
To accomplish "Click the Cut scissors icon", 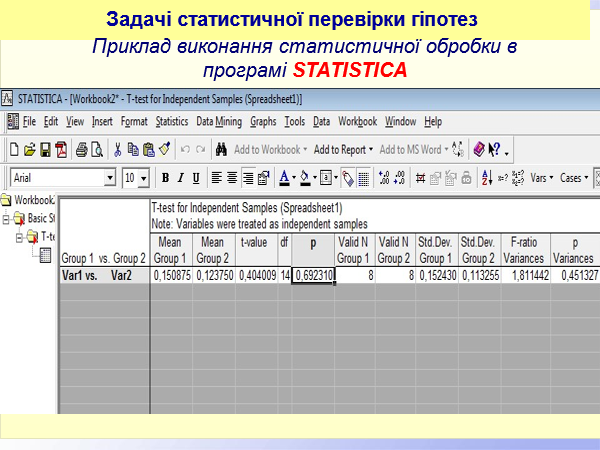I will coord(117,149).
